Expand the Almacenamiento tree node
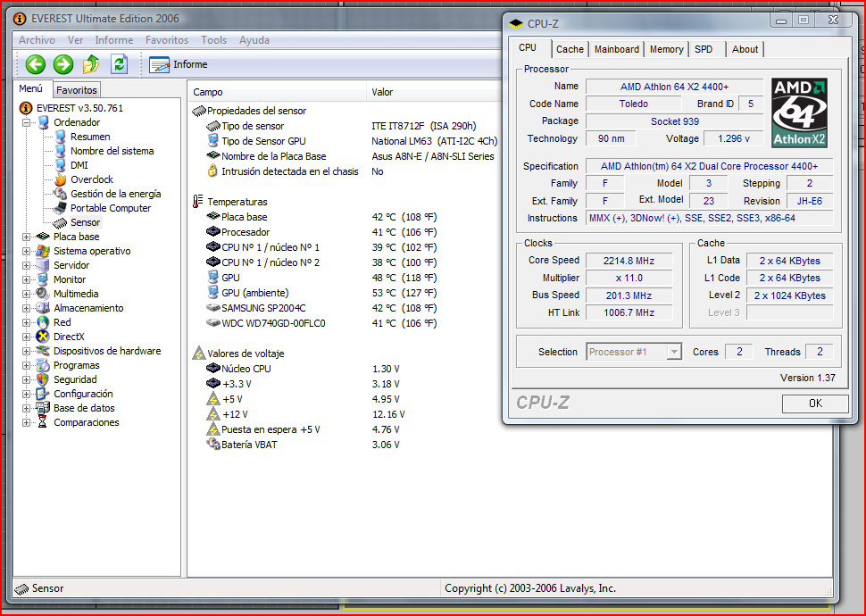Image resolution: width=866 pixels, height=616 pixels. click(x=26, y=308)
